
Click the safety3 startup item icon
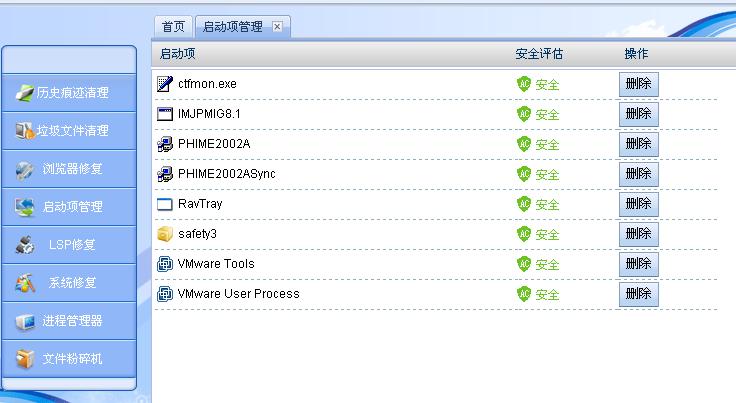[165, 234]
